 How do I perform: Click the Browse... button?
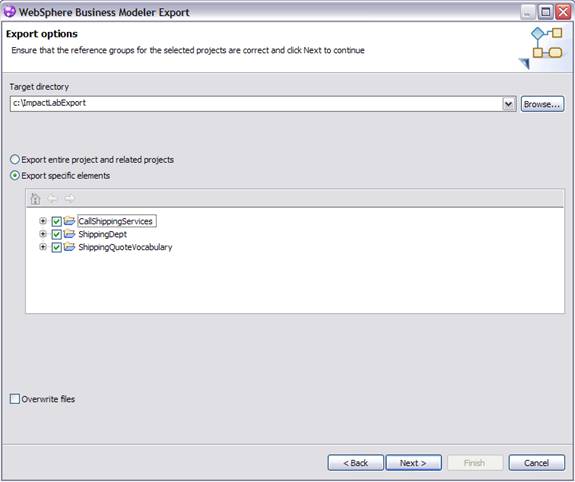click(x=542, y=104)
